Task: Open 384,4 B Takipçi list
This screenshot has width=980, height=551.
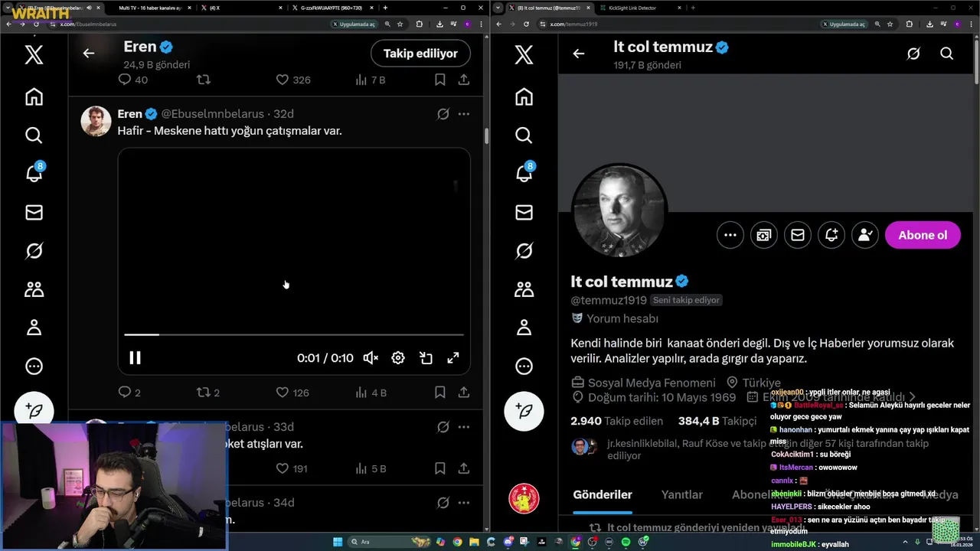Action: tap(717, 421)
